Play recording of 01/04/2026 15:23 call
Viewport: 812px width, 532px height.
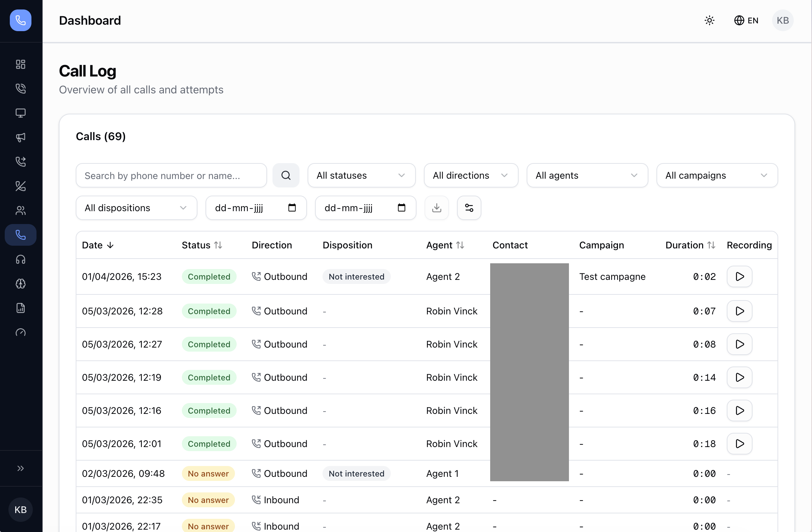739,276
